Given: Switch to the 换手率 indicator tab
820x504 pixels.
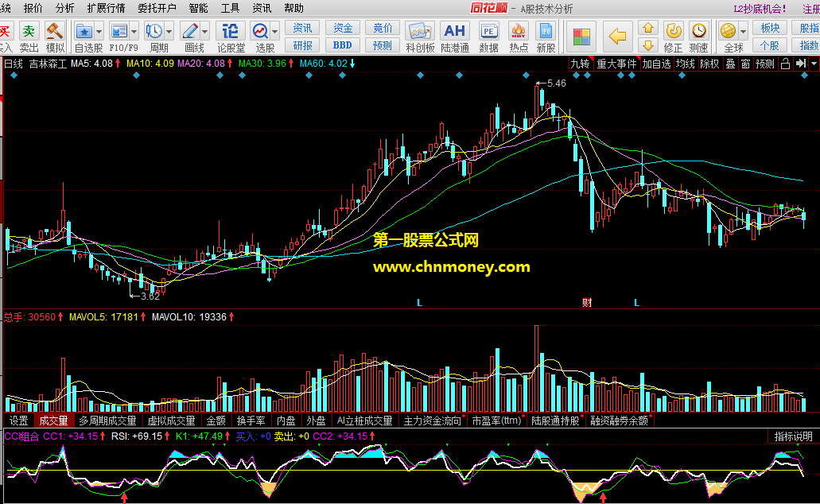Looking at the screenshot, I should tap(251, 421).
